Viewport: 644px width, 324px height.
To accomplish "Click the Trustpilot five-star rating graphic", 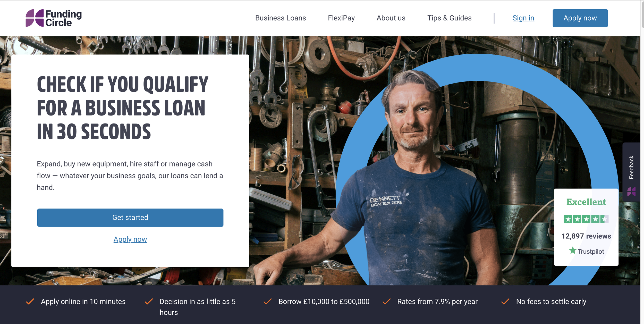I will [586, 219].
